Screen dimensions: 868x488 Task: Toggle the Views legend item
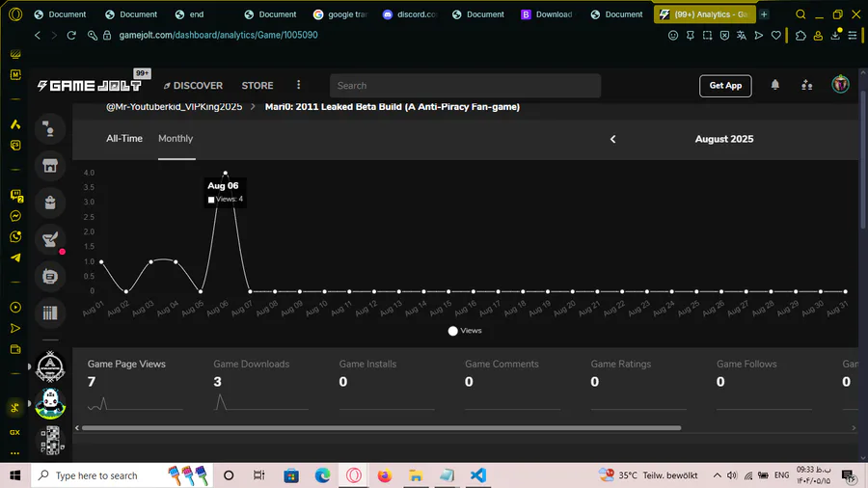click(x=465, y=331)
